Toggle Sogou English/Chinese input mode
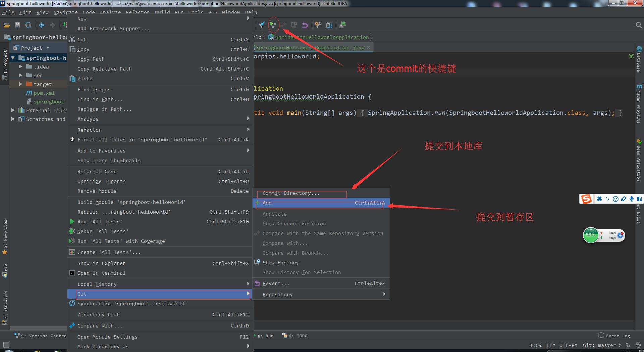Viewport: 644px width, 352px height. click(x=599, y=199)
